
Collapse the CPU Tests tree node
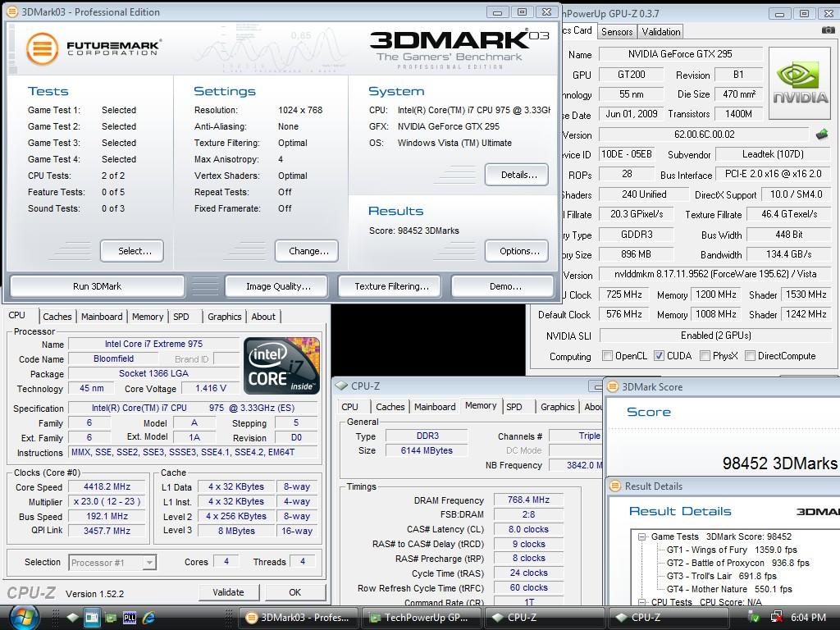[x=641, y=602]
